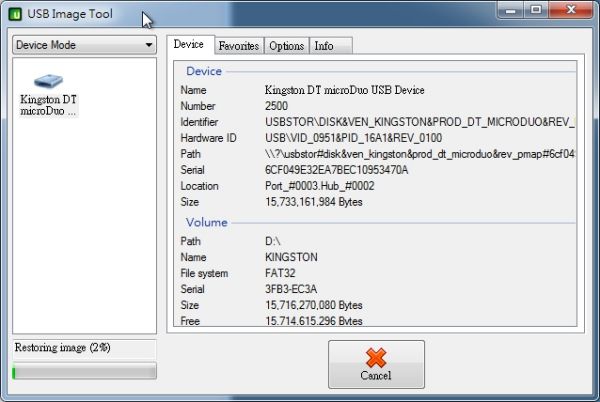Open the Device Mode dropdown
Viewport: 600px width, 402px height.
pyautogui.click(x=85, y=45)
